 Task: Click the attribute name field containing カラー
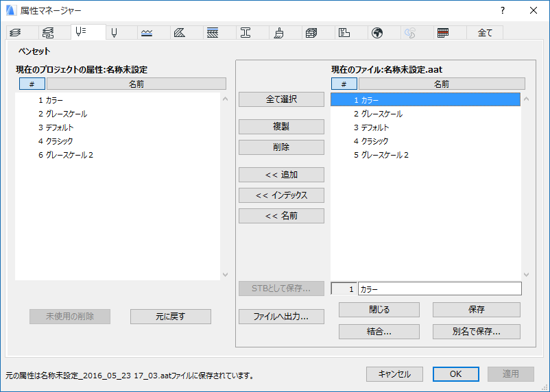coord(440,289)
